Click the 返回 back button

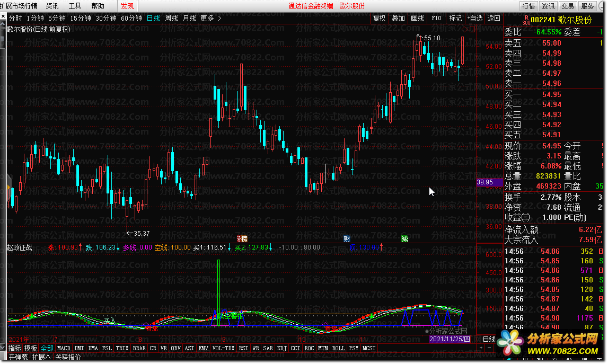point(494,18)
